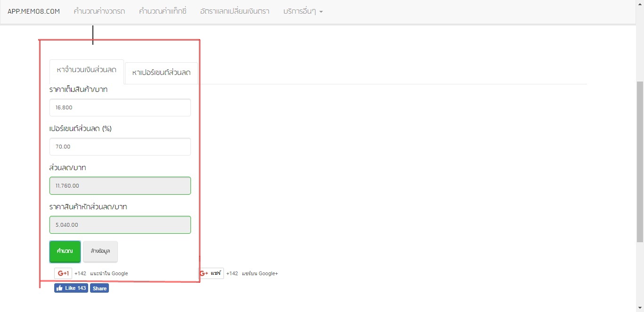Click the ส่วนลด/บาท label
This screenshot has width=644, height=312.
click(68, 168)
